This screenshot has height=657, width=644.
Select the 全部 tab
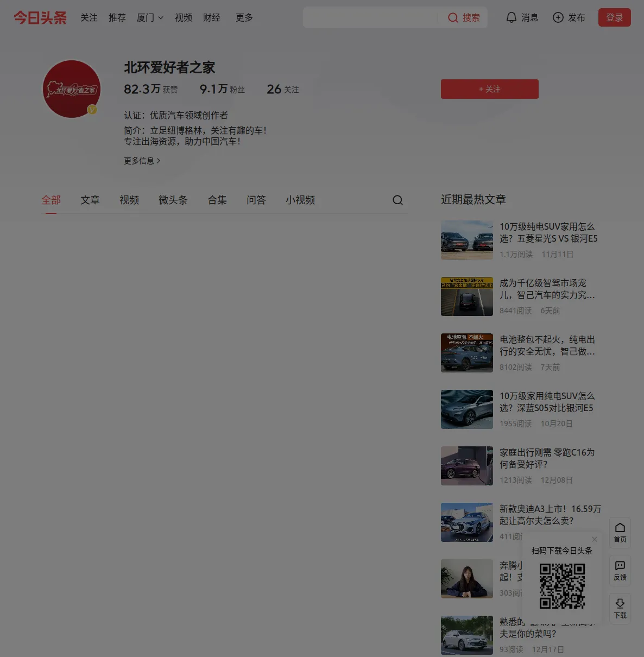click(x=51, y=200)
